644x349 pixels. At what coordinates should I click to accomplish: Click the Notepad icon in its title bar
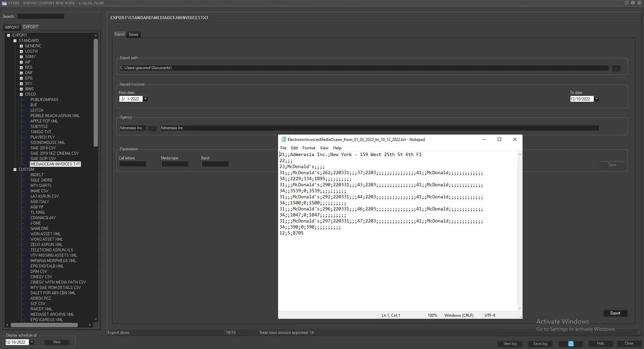(x=283, y=140)
